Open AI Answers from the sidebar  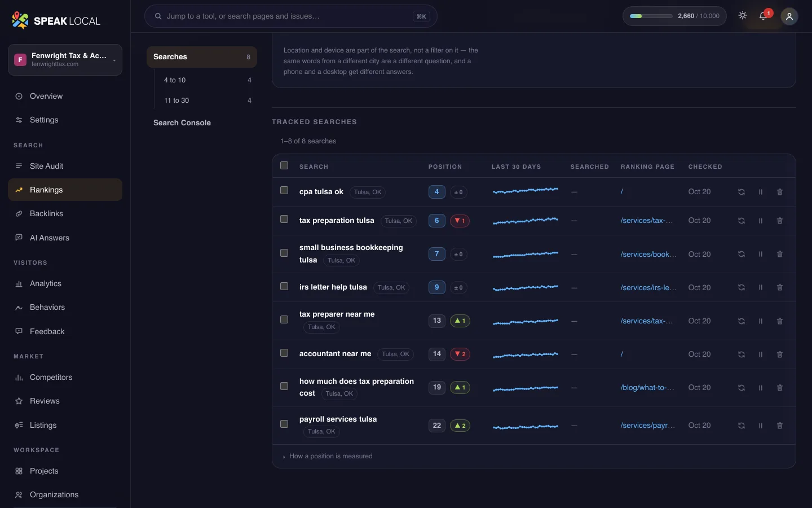pos(65,238)
